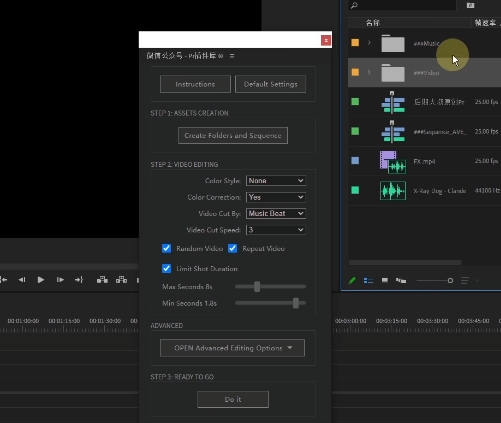Adjust the Max Seconds slider handle

coord(257,287)
